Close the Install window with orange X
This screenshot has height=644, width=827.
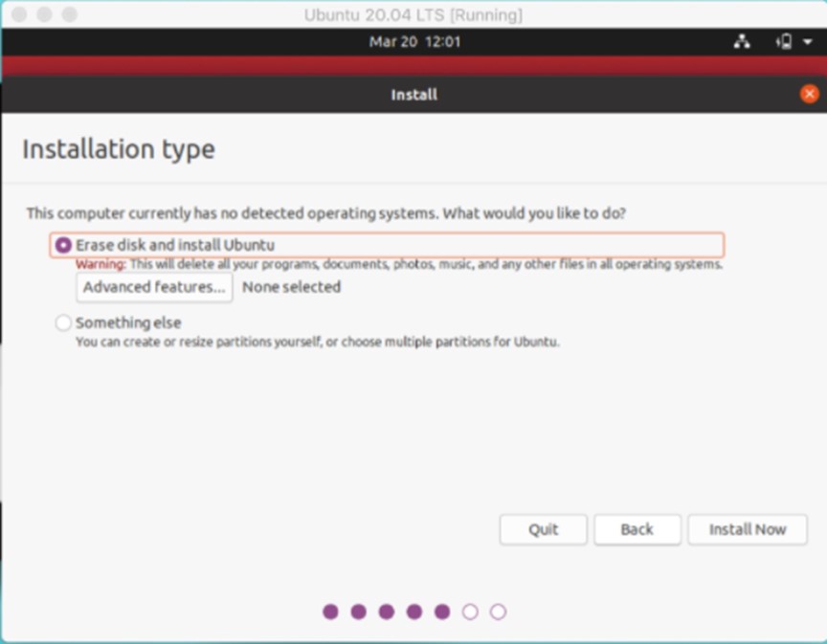click(x=809, y=95)
